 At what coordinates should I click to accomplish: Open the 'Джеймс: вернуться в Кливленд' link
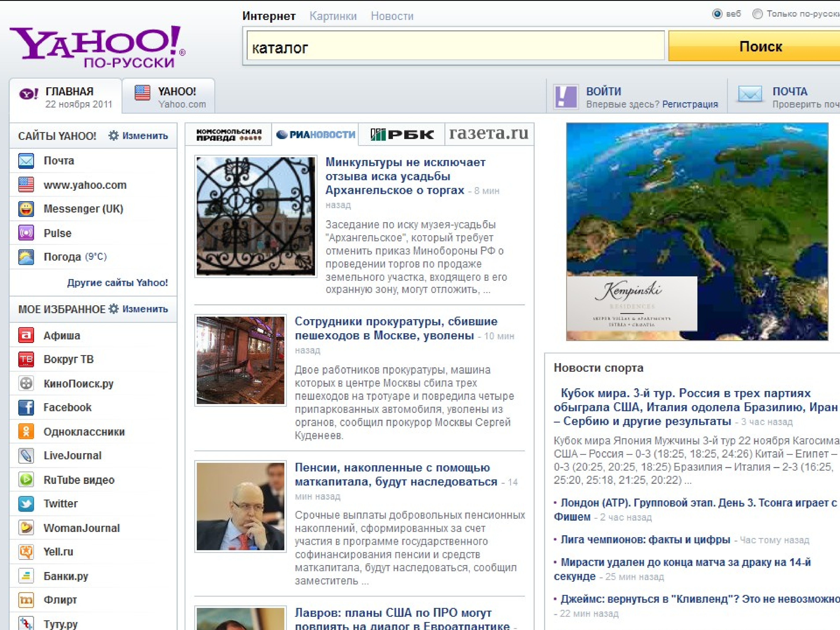tap(700, 599)
